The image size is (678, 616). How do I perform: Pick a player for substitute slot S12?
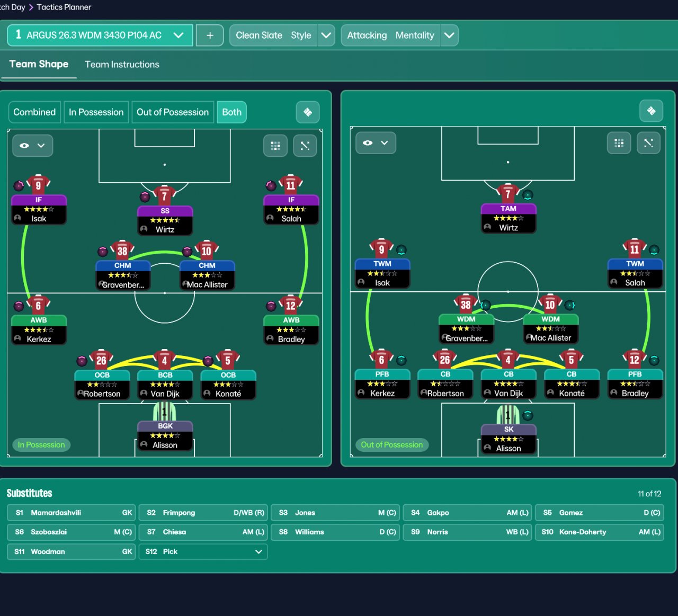(x=203, y=551)
